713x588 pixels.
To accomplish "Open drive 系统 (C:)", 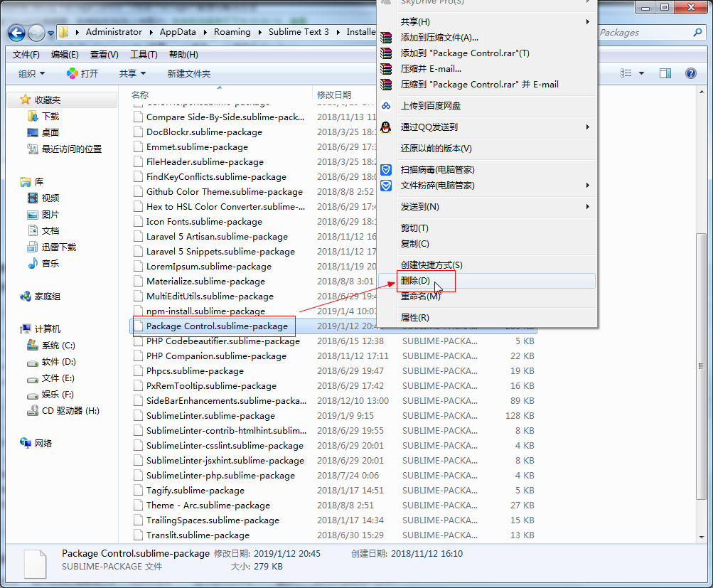I will (58, 345).
